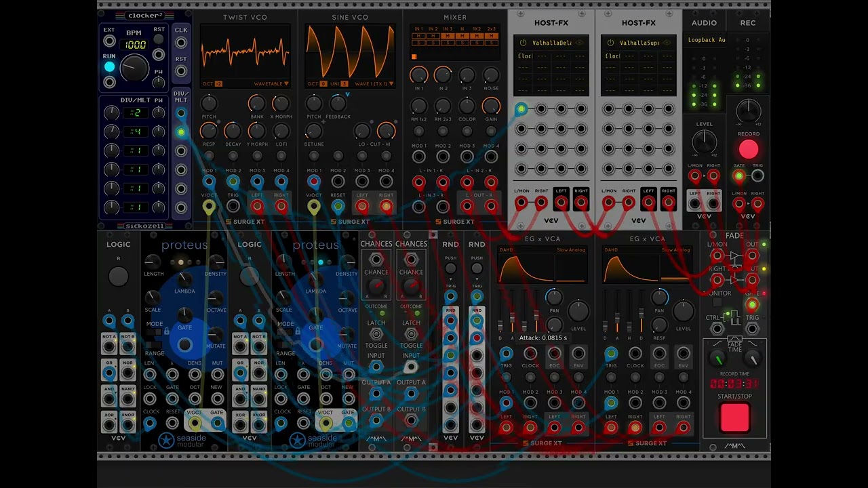868x488 pixels.
Task: Flip the MODE switch on the first Proteus
Action: (x=155, y=332)
